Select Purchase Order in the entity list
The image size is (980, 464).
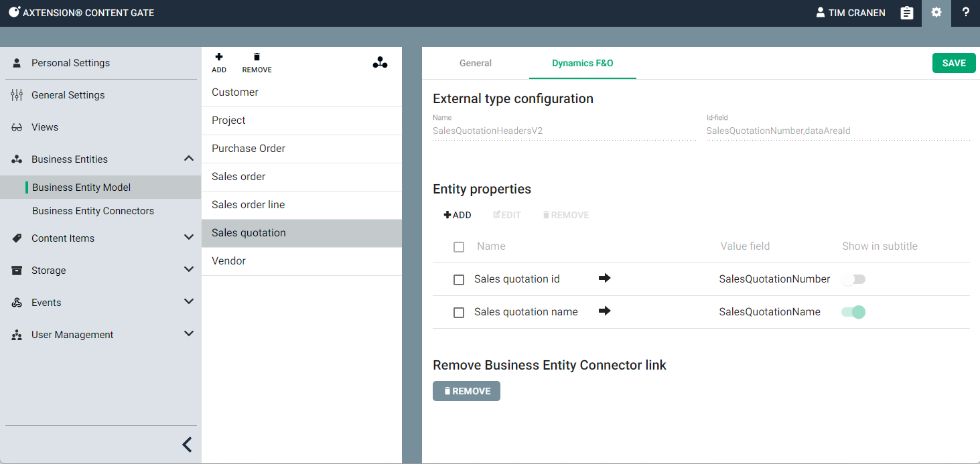[249, 149]
